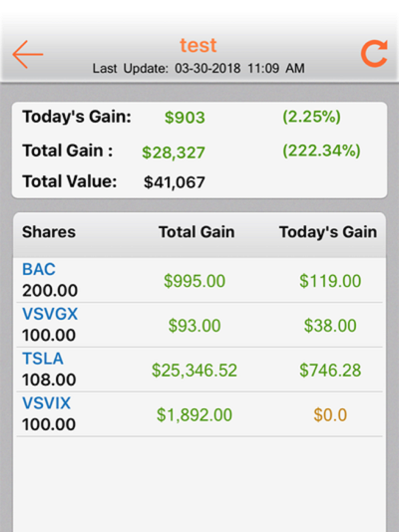Click VSVIX today's gain of $0.0
Viewport: 399px width, 532px height.
coord(331,415)
